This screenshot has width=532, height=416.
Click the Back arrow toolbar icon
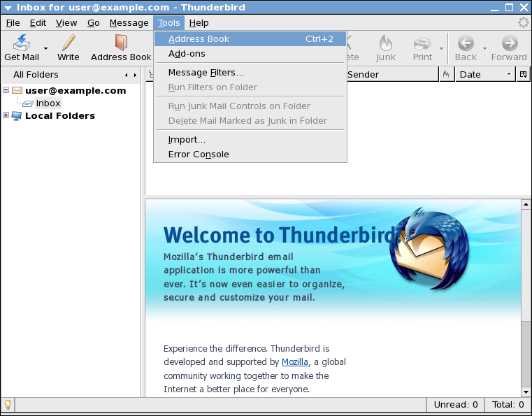click(466, 43)
